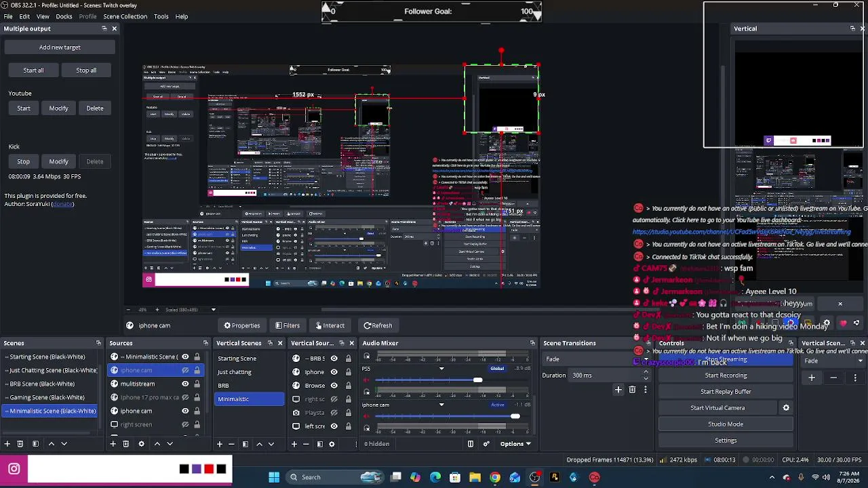Screen dimensions: 868x488
Task: Hide the Browse vertical source
Action: click(x=334, y=385)
